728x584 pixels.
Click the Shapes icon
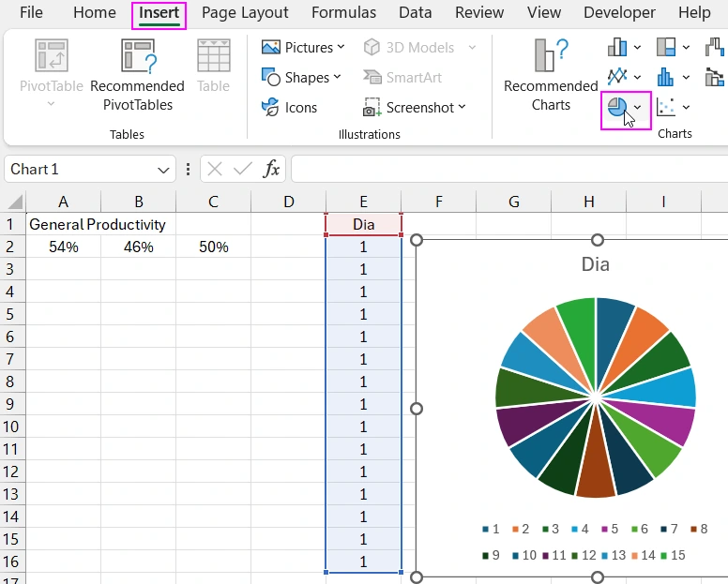(x=271, y=78)
